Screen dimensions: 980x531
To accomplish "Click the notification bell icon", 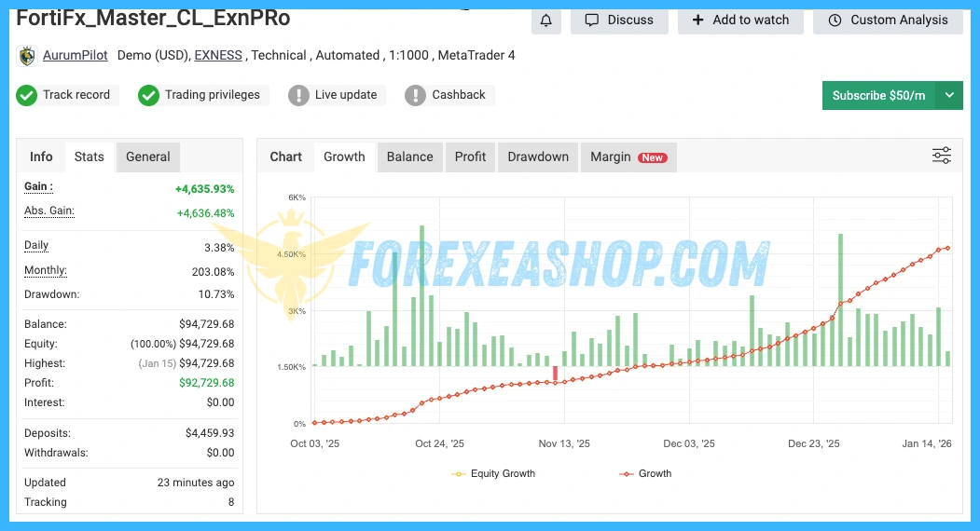I will [545, 20].
